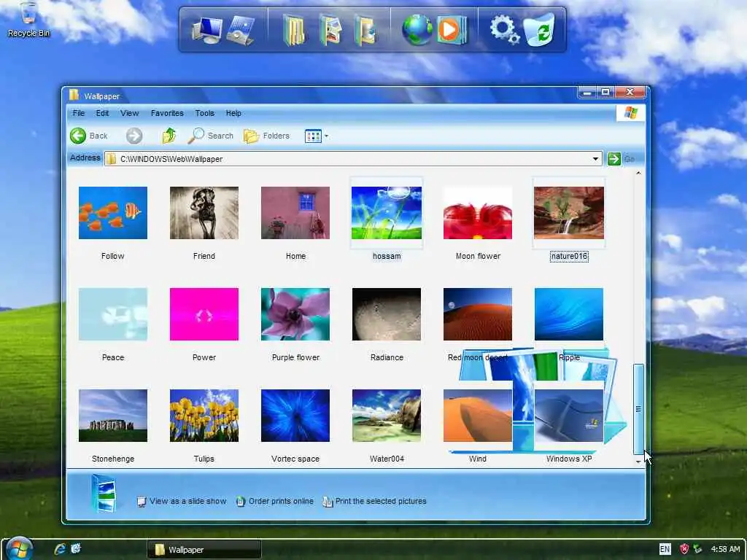The image size is (747, 560).
Task: Select the Purple flower thumbnail
Action: (295, 314)
